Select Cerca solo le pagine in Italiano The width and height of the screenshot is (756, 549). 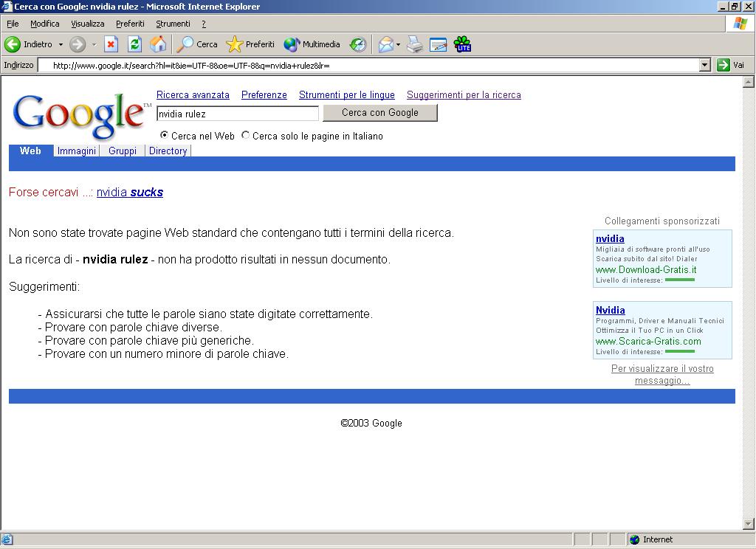pos(245,135)
